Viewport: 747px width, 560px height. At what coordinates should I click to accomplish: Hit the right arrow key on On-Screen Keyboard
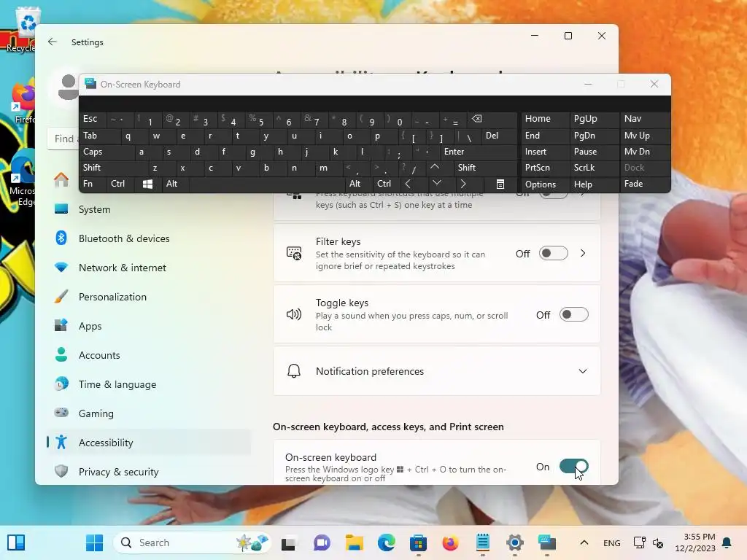tap(462, 183)
